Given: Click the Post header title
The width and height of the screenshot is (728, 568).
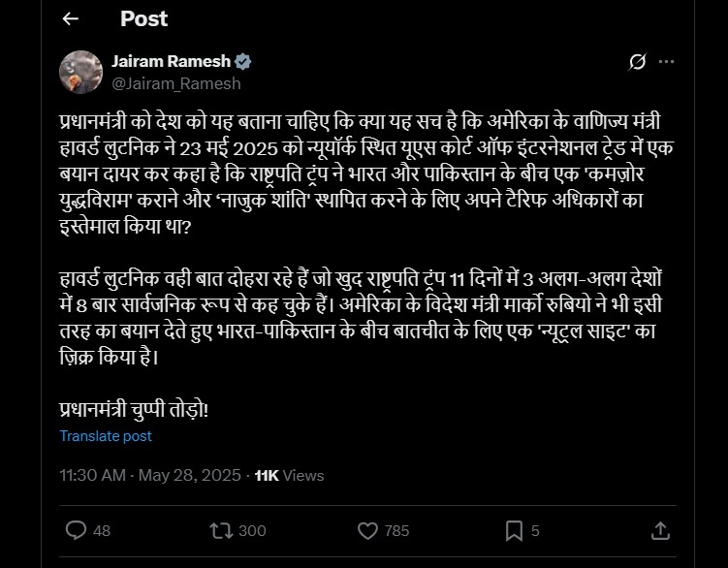Looking at the screenshot, I should click(143, 18).
